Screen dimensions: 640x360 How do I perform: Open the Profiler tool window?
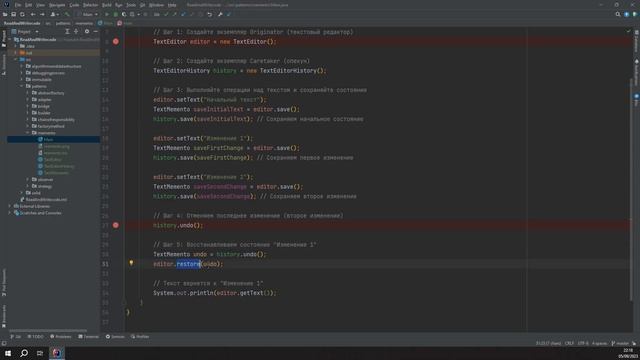[140, 337]
